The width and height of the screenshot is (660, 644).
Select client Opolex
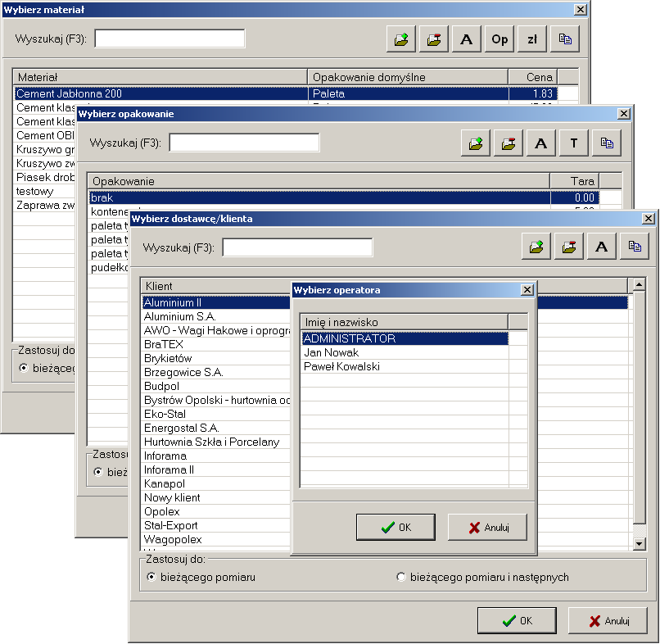click(216, 511)
